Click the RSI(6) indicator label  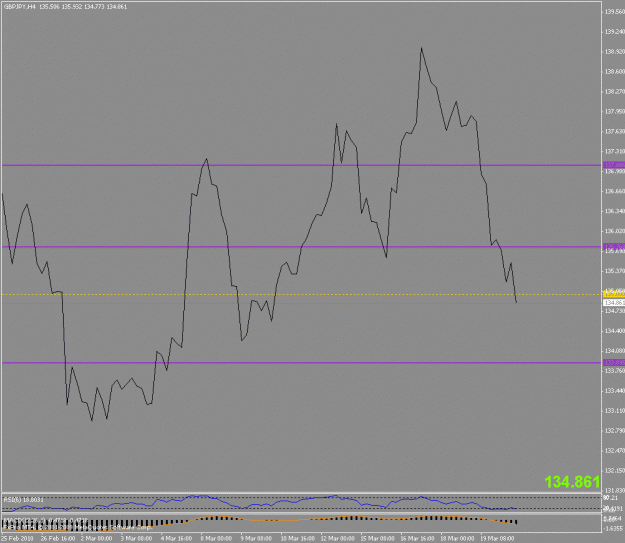tap(23, 500)
